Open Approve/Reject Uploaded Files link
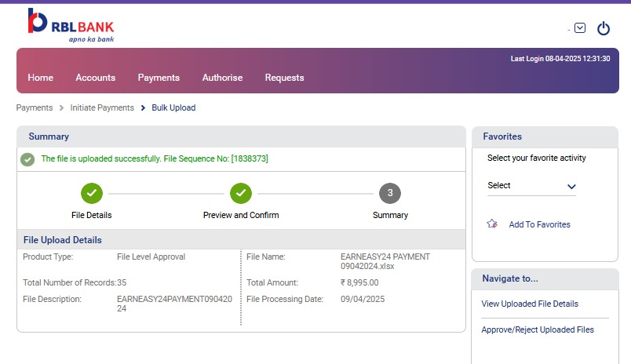This screenshot has height=364, width=631. [x=538, y=329]
